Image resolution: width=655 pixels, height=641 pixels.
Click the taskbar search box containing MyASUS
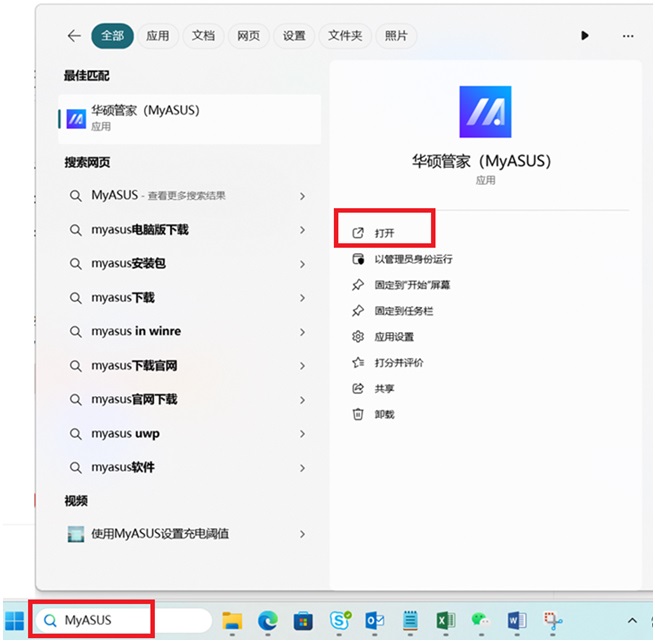(x=120, y=620)
